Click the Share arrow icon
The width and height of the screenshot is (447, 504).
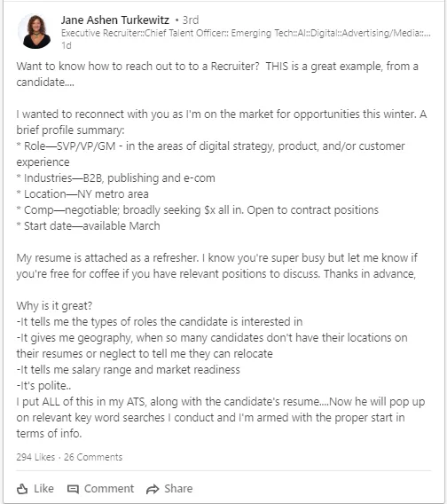pyautogui.click(x=153, y=489)
